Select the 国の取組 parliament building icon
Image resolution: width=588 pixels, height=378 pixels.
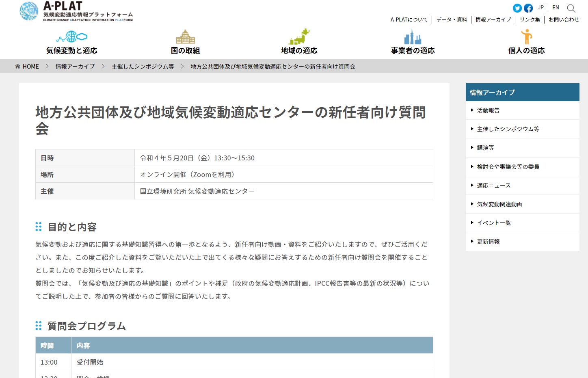[185, 37]
